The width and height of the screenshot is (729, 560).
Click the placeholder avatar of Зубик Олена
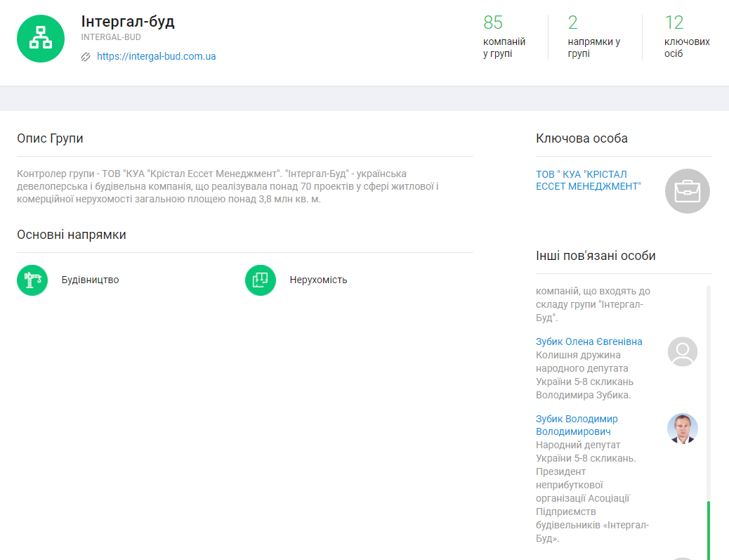click(682, 351)
